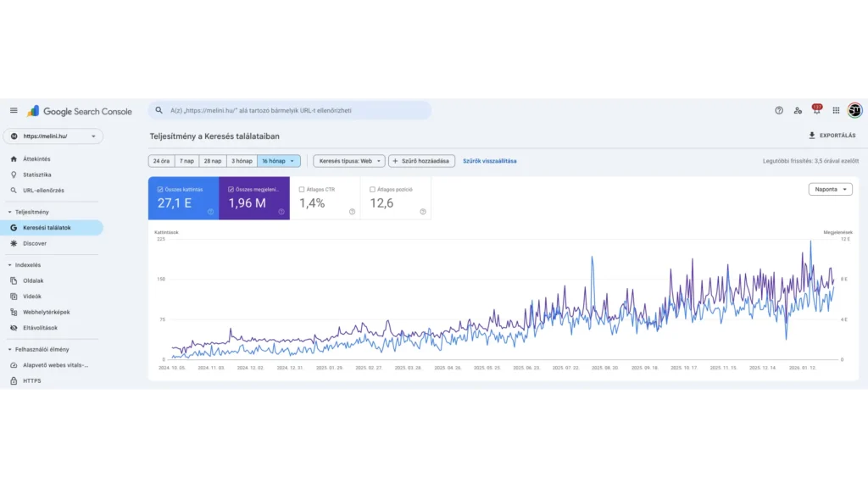Open the hamburger main menu
This screenshot has width=868, height=488.
click(x=14, y=110)
